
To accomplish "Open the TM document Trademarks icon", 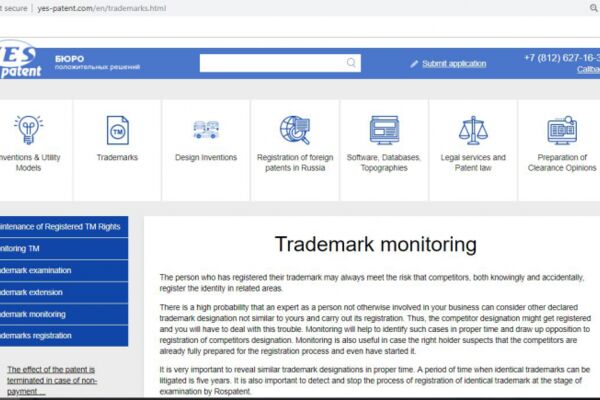I will point(117,130).
